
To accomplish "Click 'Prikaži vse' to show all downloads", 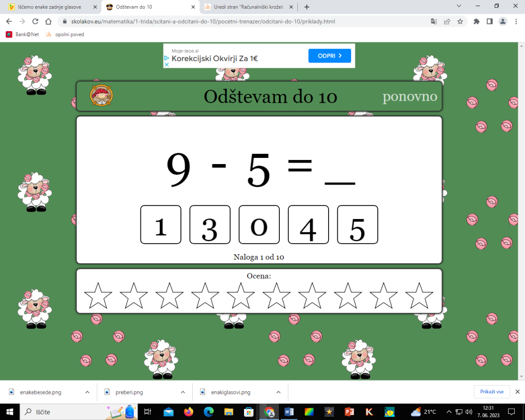I will tap(491, 392).
